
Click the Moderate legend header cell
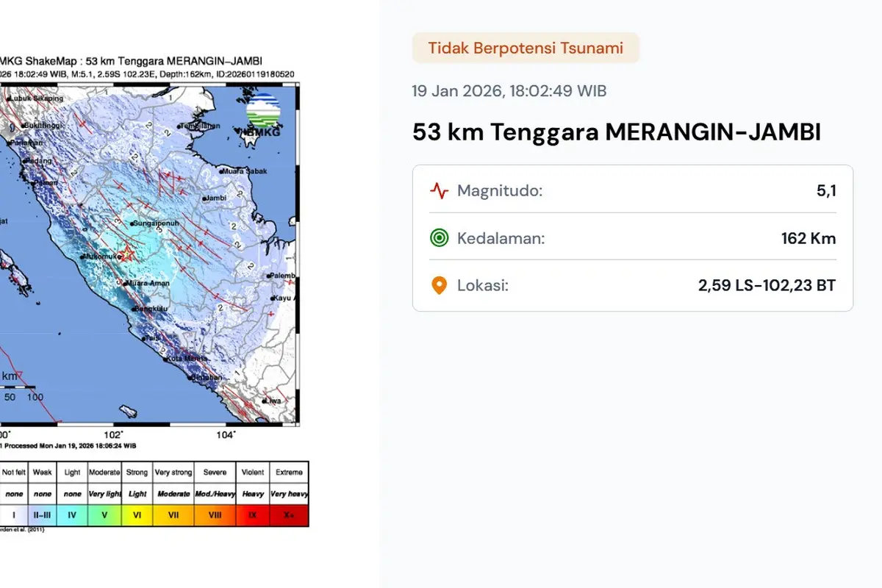(104, 473)
